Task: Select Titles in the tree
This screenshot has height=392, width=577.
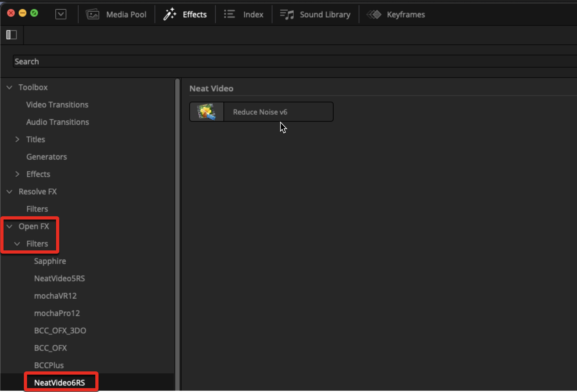Action: tap(36, 139)
